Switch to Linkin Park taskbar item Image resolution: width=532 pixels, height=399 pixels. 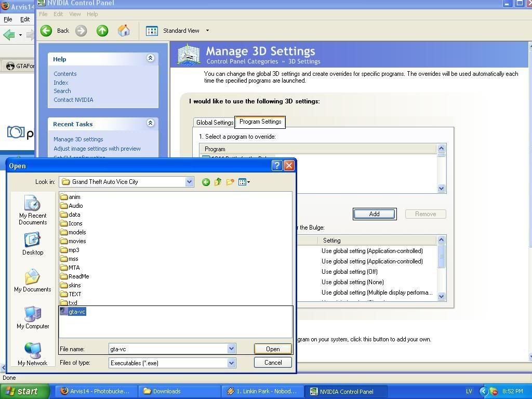(262, 391)
